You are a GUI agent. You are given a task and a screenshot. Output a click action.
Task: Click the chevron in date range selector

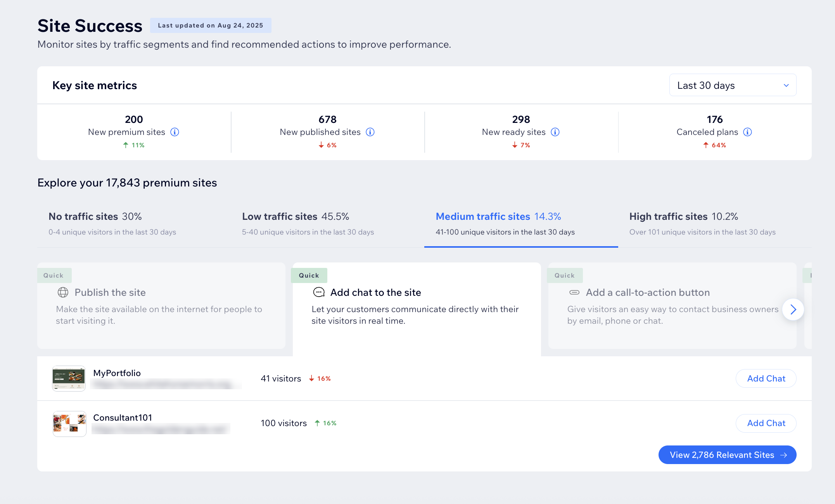click(786, 85)
